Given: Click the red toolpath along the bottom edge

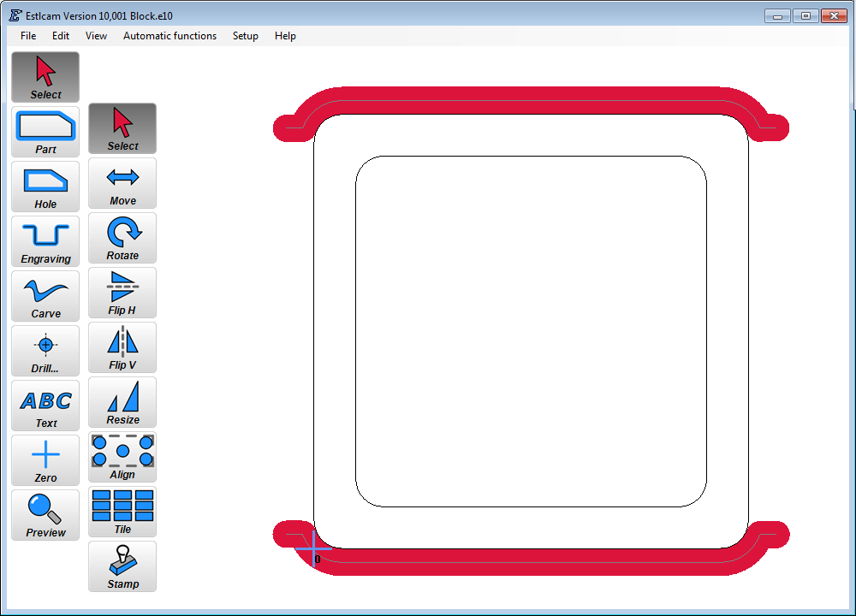Looking at the screenshot, I should coord(531,562).
